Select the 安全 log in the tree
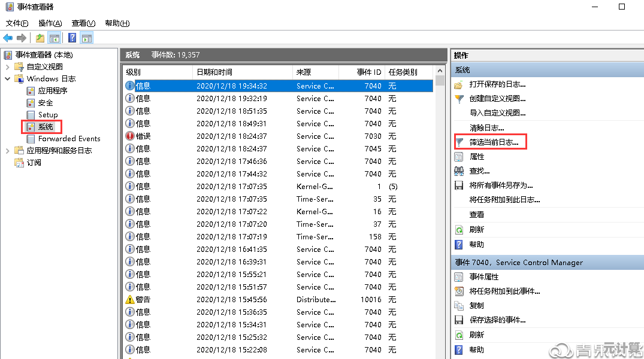Image resolution: width=644 pixels, height=359 pixels. point(46,103)
